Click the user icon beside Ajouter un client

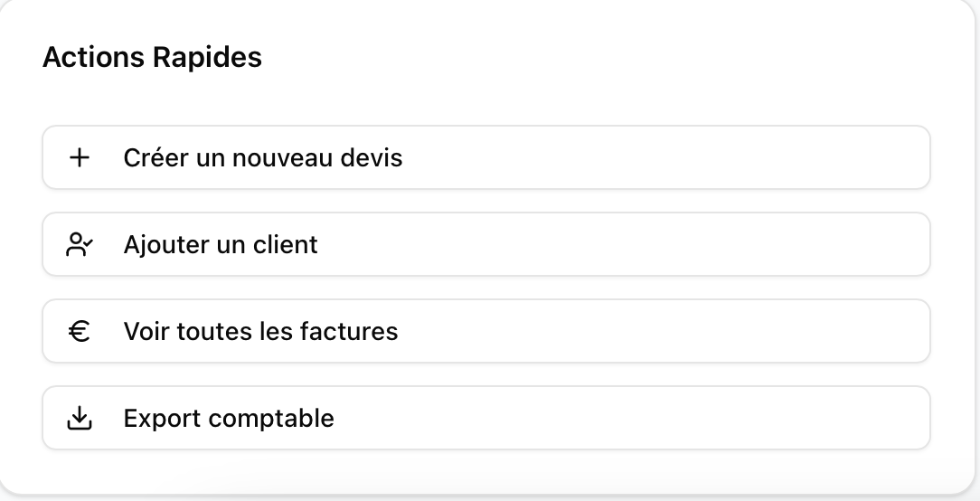tap(80, 245)
